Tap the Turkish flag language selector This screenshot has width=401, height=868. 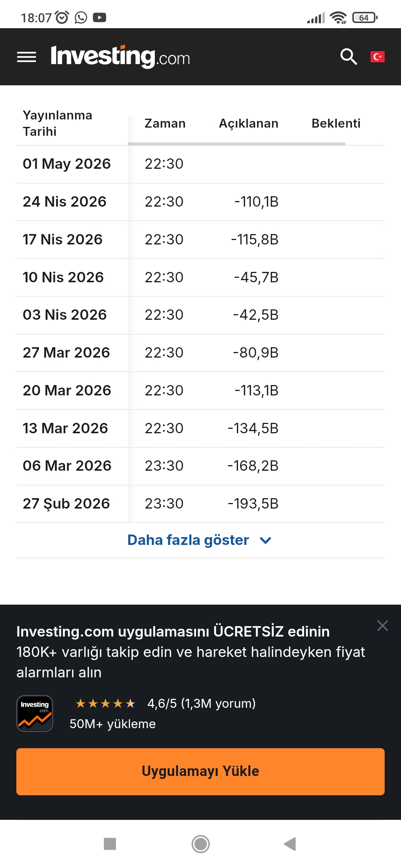click(377, 57)
